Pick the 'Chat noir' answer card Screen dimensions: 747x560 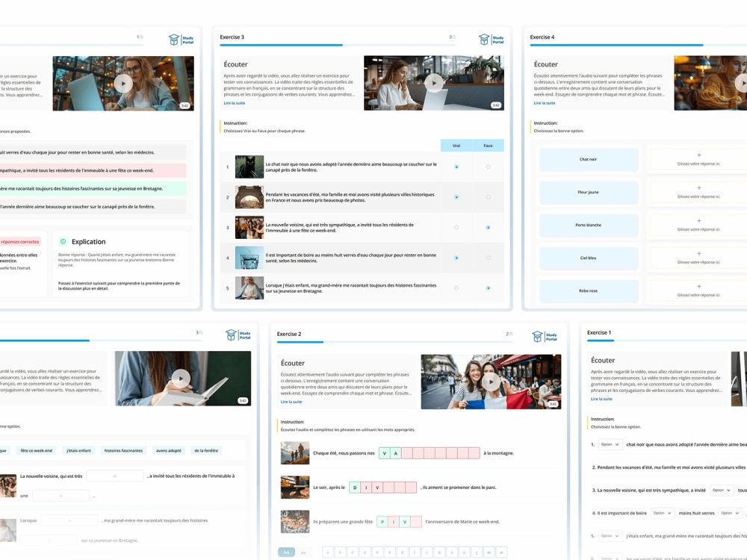pos(589,160)
